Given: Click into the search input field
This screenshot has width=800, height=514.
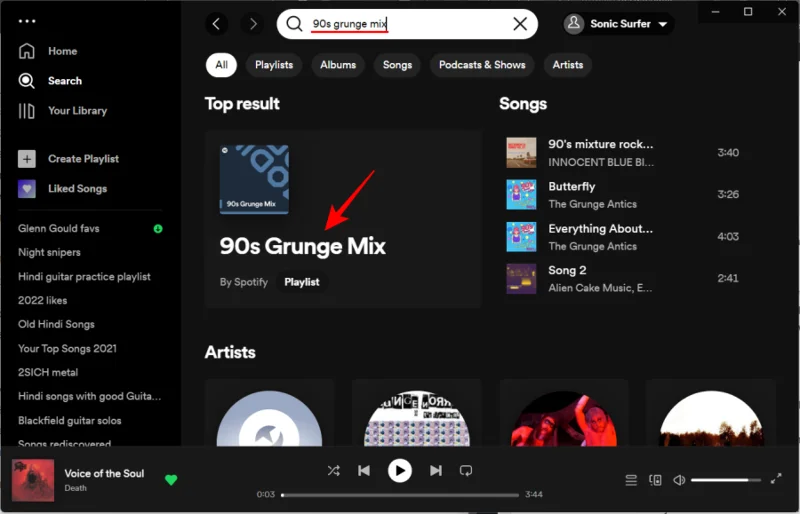Looking at the screenshot, I should (x=408, y=23).
